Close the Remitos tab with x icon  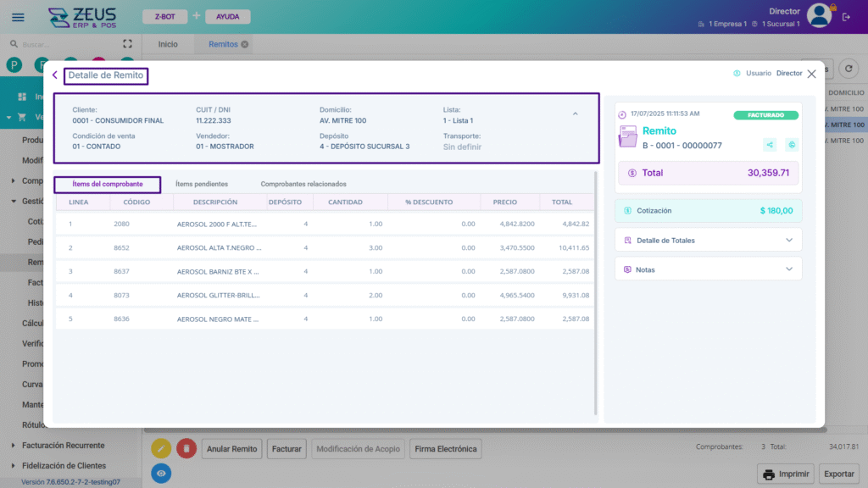point(245,44)
